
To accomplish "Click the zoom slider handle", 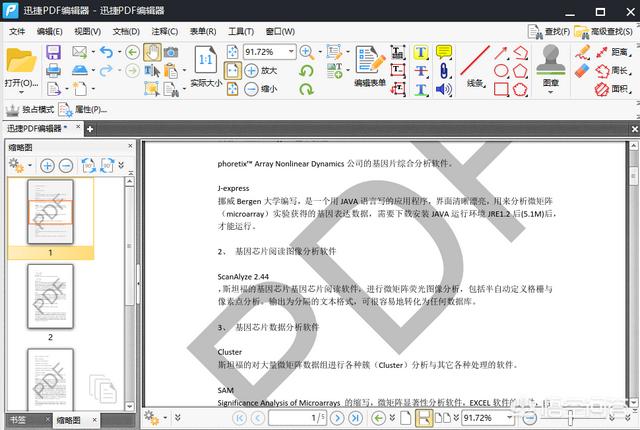I will pyautogui.click(x=570, y=417).
